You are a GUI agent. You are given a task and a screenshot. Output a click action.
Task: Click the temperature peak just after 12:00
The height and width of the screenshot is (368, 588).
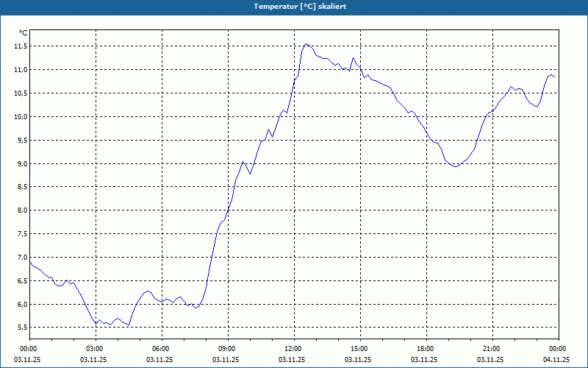306,44
